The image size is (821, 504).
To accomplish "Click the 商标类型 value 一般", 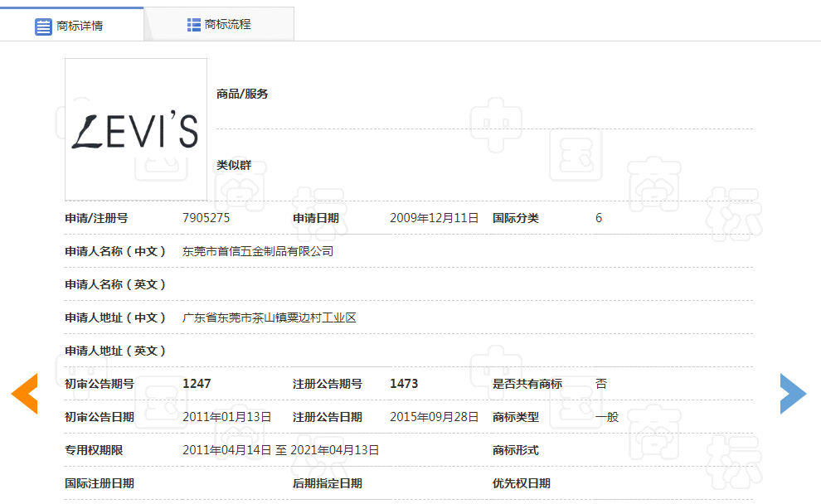I will click(607, 417).
